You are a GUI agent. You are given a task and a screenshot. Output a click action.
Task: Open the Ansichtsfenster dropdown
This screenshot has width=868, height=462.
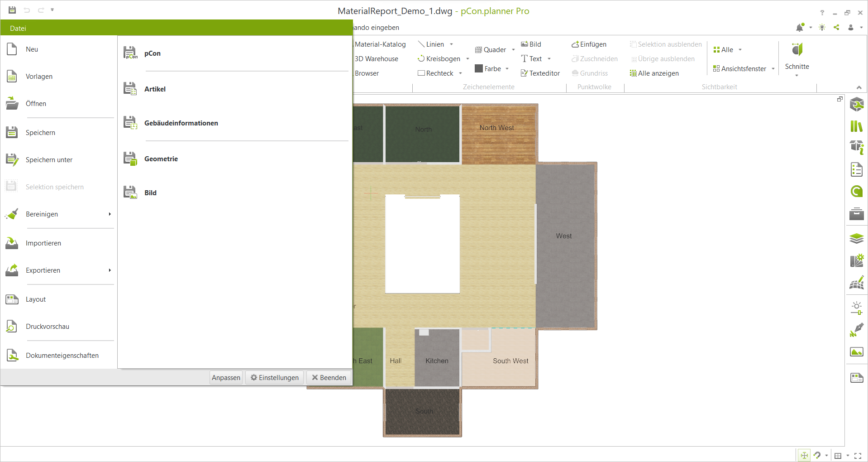point(773,69)
